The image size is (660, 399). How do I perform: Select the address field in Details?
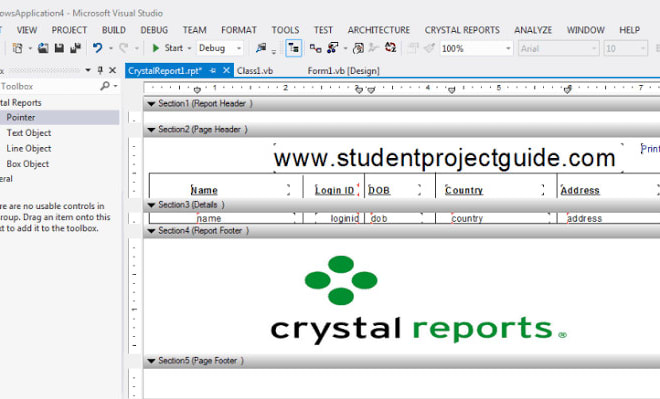[x=613, y=218]
